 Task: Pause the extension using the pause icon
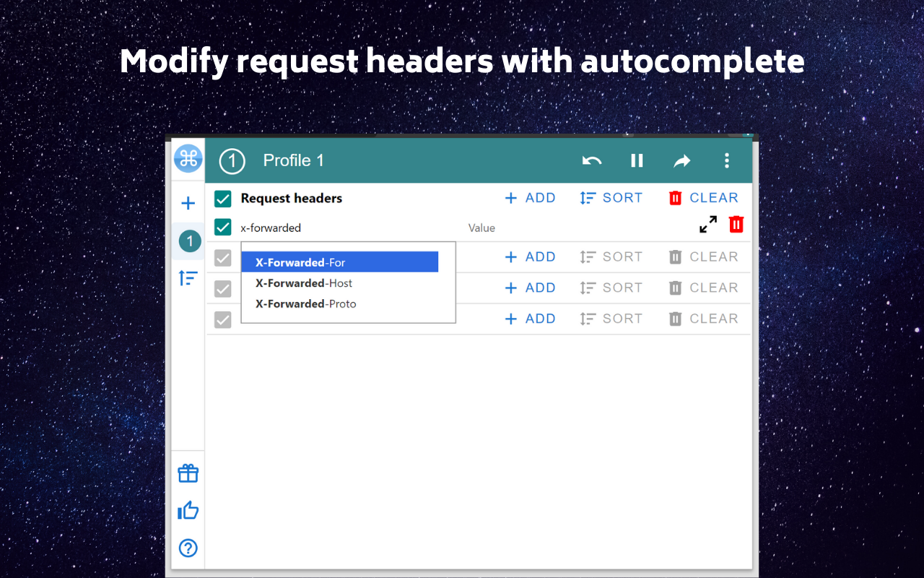click(637, 160)
